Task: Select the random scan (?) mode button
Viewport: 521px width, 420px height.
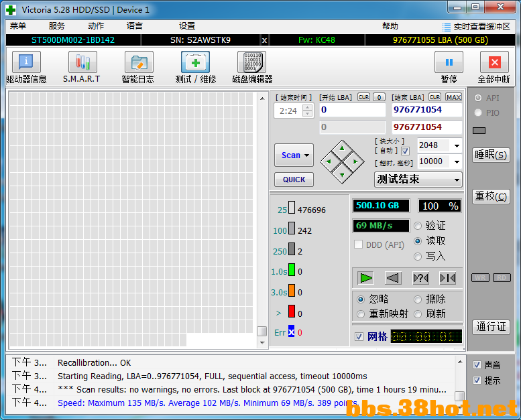Action: (420, 278)
